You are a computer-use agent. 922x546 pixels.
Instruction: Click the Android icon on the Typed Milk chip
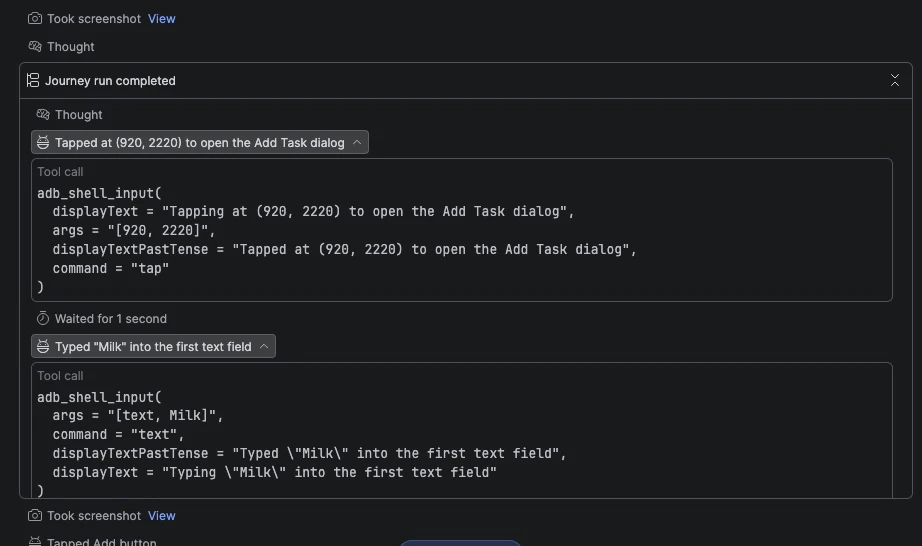point(43,347)
